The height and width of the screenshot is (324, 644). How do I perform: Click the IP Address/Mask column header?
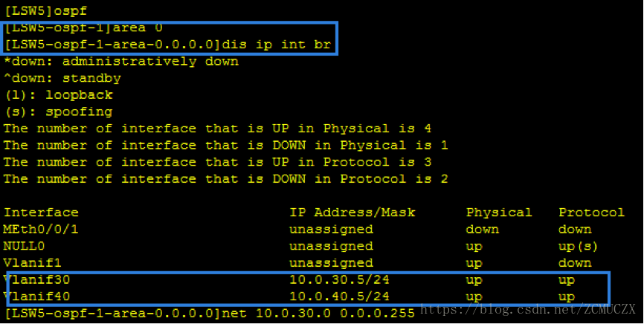[352, 213]
